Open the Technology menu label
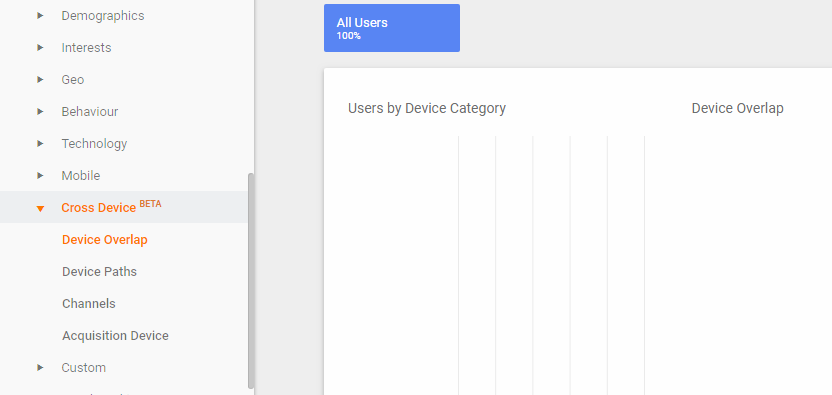 tap(94, 144)
